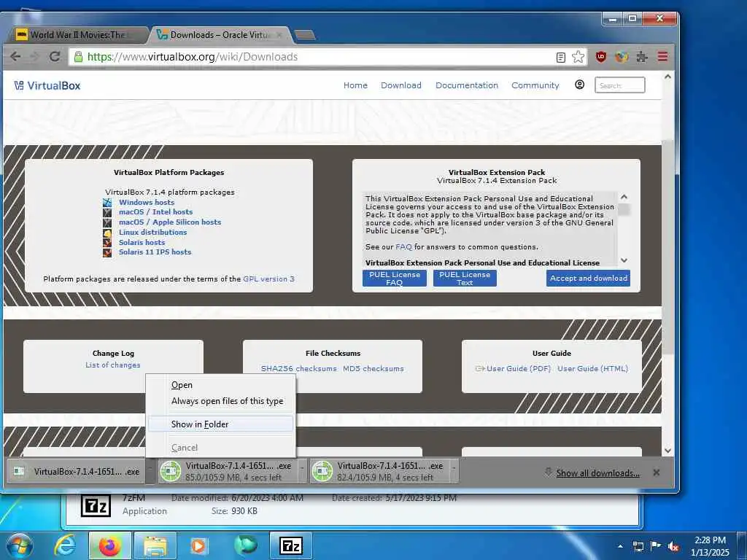Bookmark the page with the star icon
Viewport: 747px width, 560px height.
(x=578, y=57)
